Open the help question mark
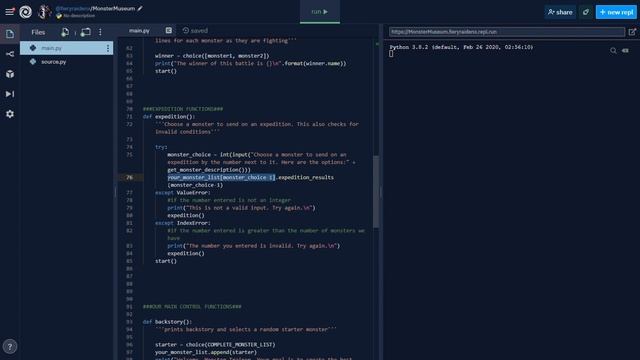 [x=10, y=347]
